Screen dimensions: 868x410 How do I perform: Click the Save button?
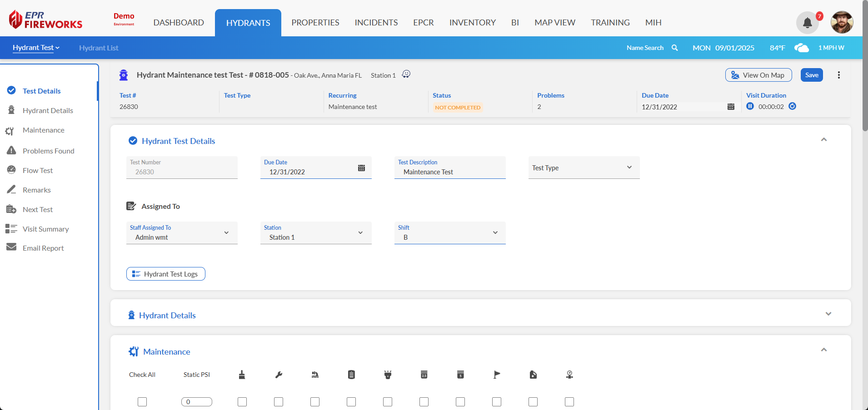pos(811,75)
